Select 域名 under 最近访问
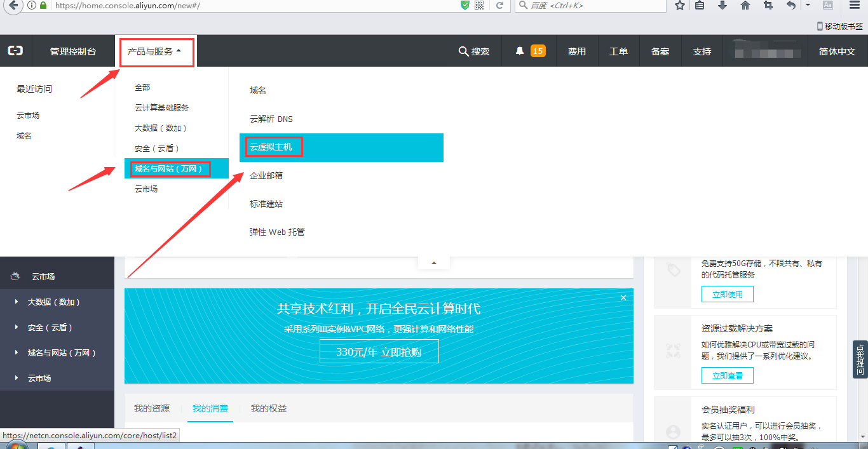This screenshot has height=449, width=868. 24,136
